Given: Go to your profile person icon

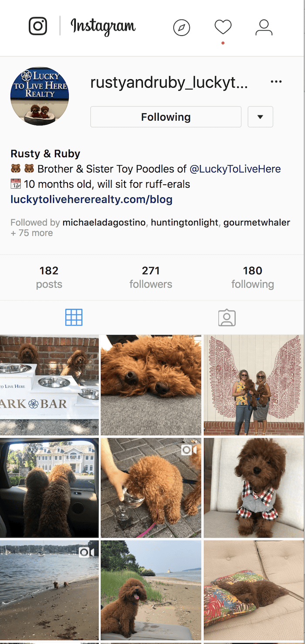Looking at the screenshot, I should point(264,27).
